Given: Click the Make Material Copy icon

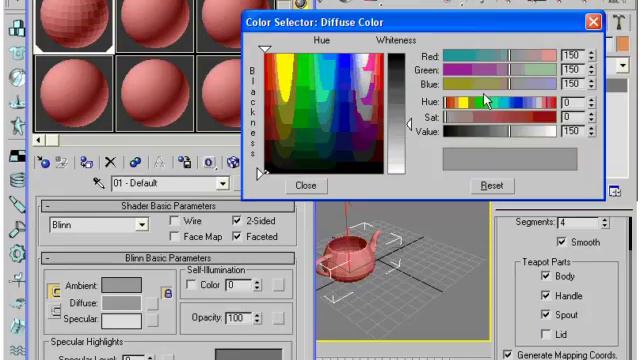Looking at the screenshot, I should click(135, 162).
